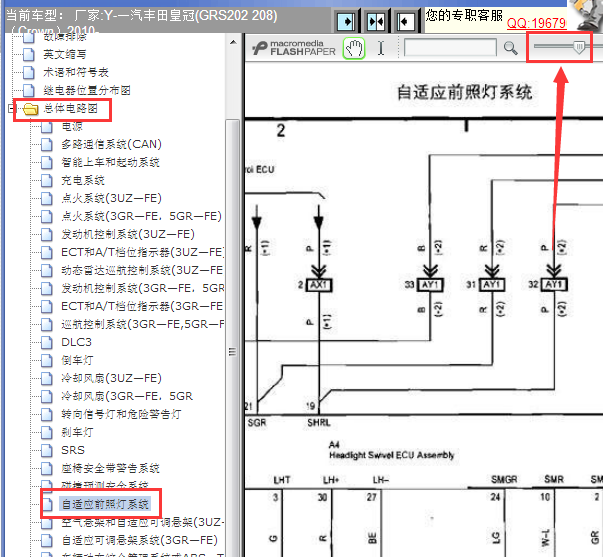Select the hand pan tool

point(354,47)
